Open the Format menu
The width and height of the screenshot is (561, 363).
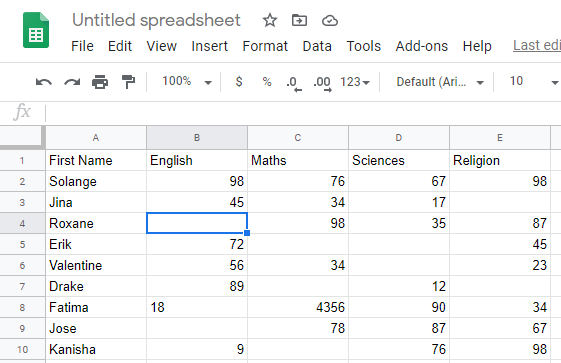pyautogui.click(x=265, y=46)
